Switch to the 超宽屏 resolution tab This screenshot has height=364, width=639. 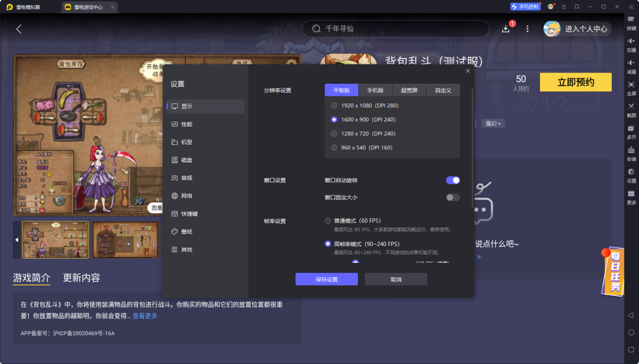click(409, 90)
